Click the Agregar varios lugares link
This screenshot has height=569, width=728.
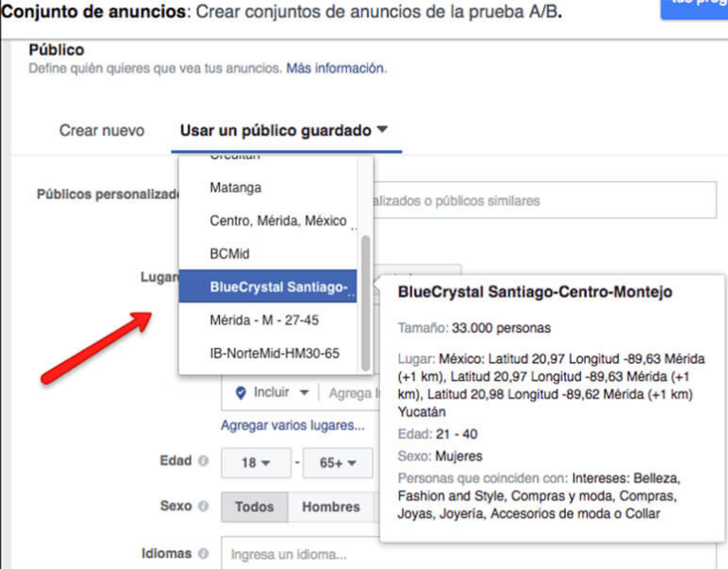292,426
